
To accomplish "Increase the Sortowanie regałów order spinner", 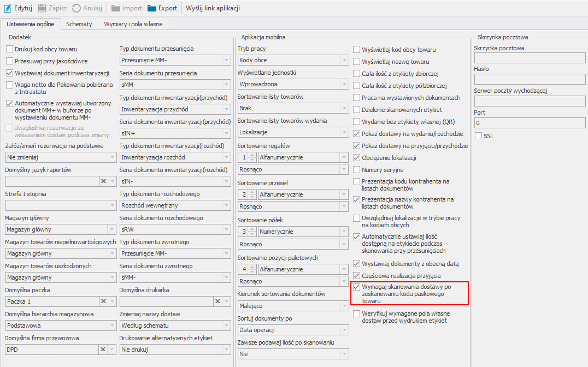I will 252,155.
